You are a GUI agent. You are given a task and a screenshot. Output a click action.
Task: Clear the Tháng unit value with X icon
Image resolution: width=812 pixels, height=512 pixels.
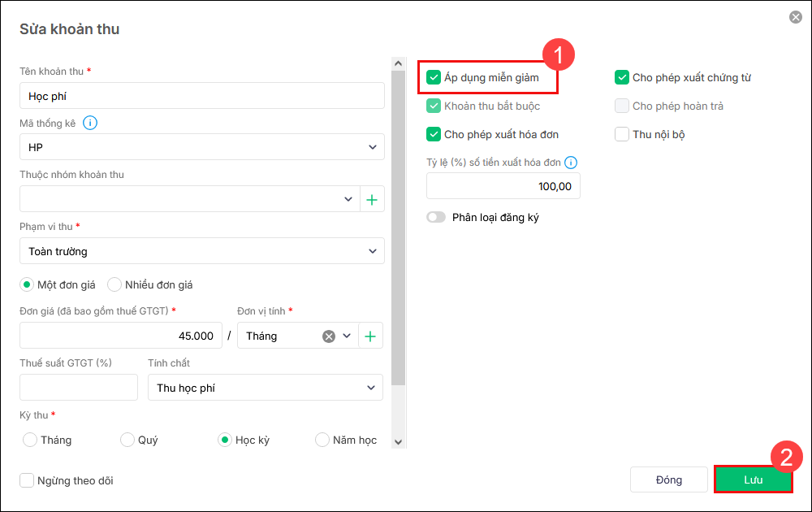click(x=329, y=336)
